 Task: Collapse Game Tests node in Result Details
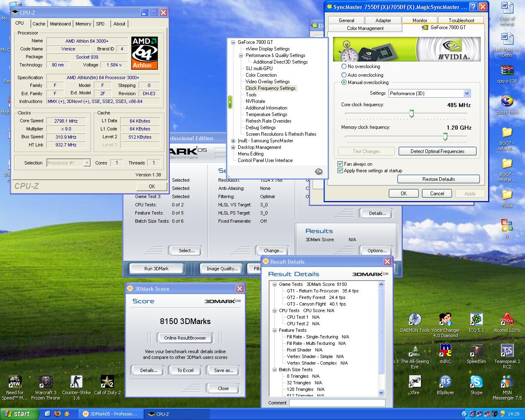(274, 284)
